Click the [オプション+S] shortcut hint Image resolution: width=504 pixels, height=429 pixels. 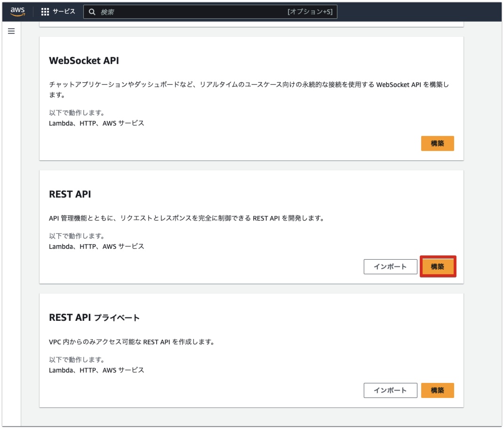click(x=310, y=12)
